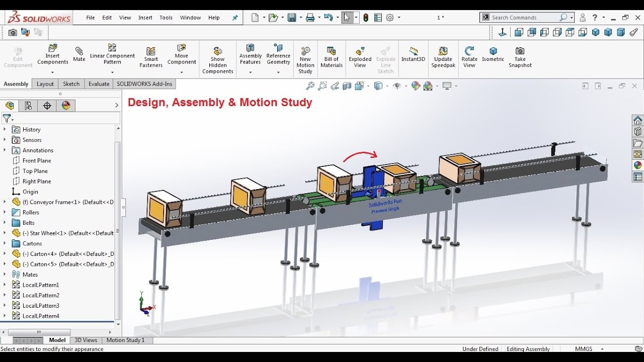Switch to 3D Views tab

(x=86, y=340)
